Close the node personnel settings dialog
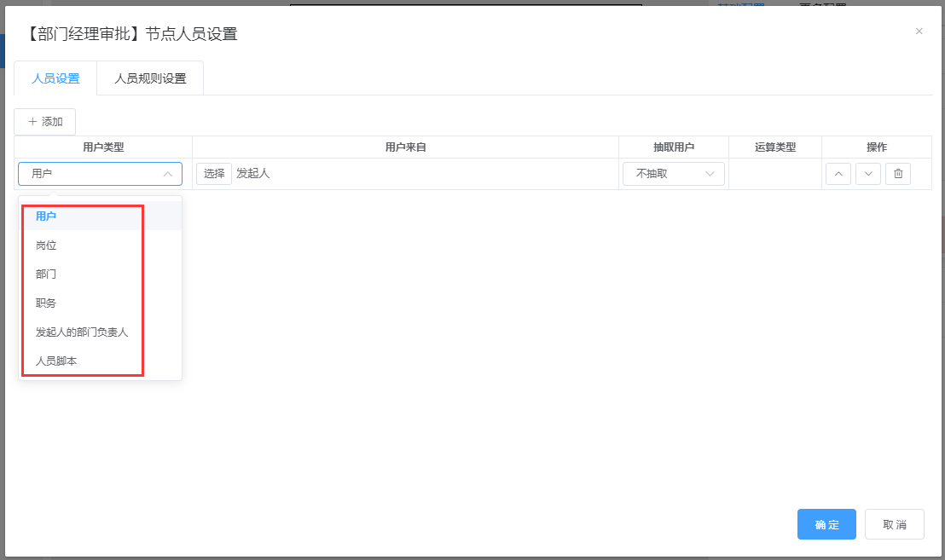This screenshot has height=560, width=945. pos(919,32)
